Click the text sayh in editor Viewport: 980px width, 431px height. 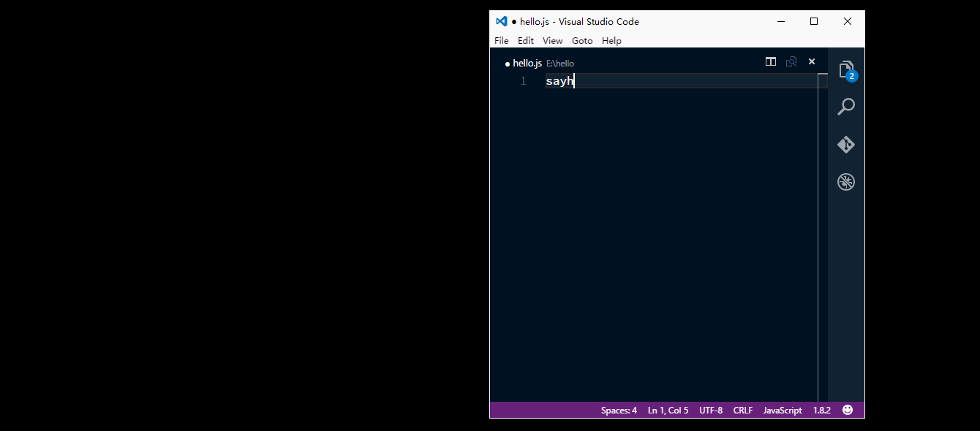coord(559,81)
